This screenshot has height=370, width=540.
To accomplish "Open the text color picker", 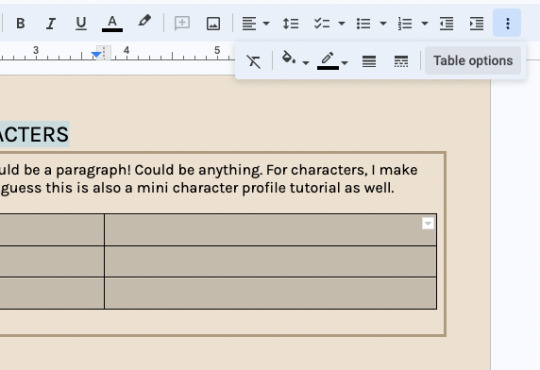I will point(112,23).
